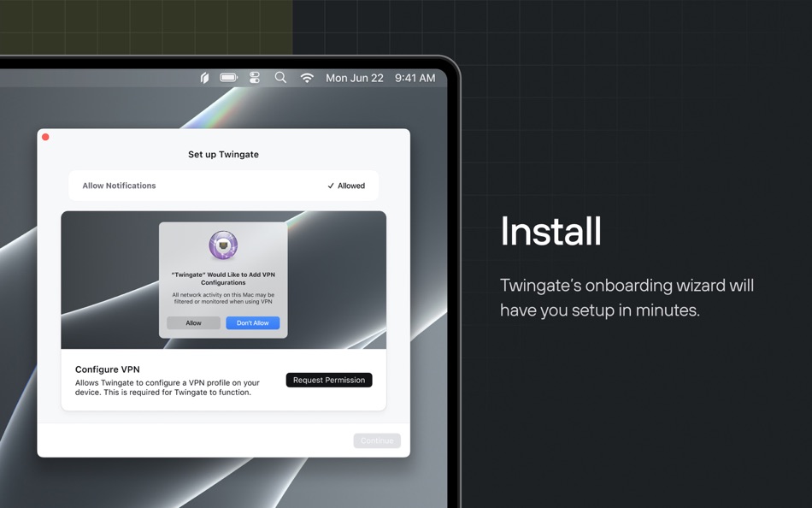
Task: Click the VPN profile description text
Action: tap(168, 387)
